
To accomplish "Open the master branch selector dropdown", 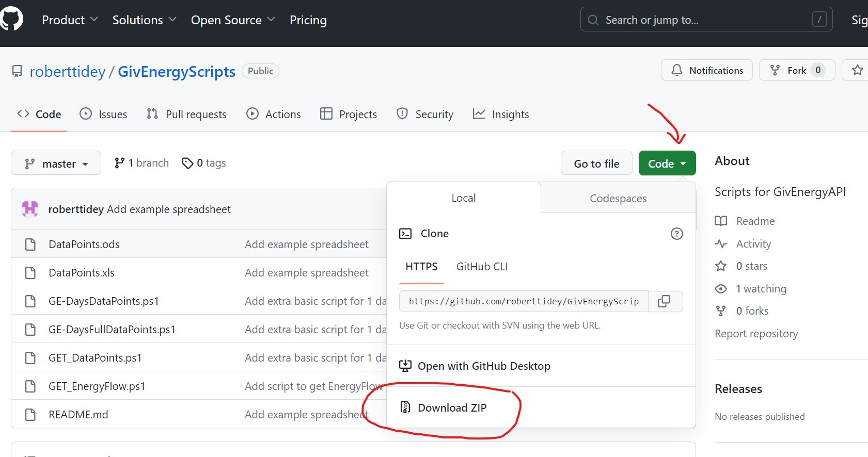I will 56,164.
